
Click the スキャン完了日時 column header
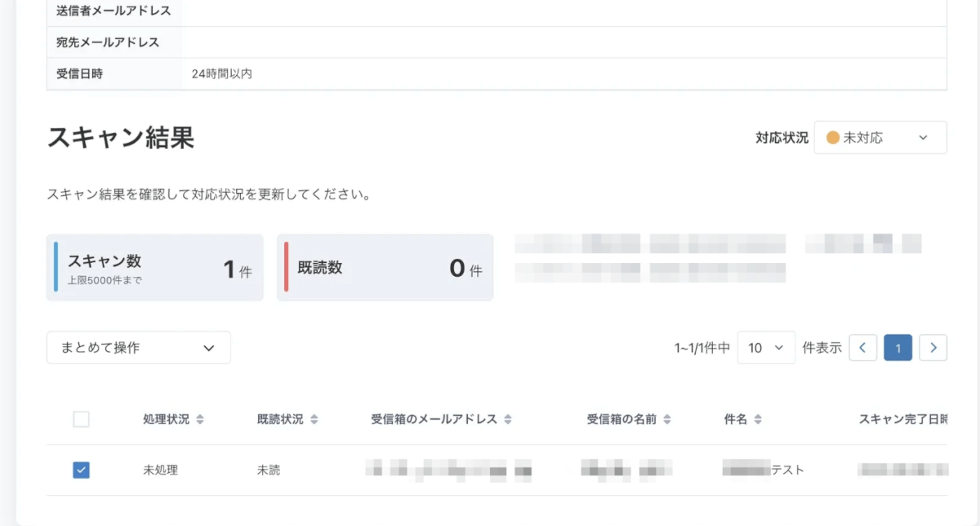pyautogui.click(x=902, y=420)
